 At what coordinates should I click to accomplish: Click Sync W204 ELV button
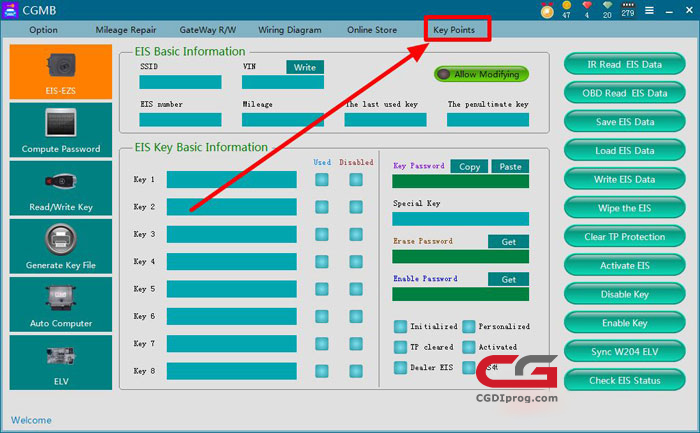625,351
